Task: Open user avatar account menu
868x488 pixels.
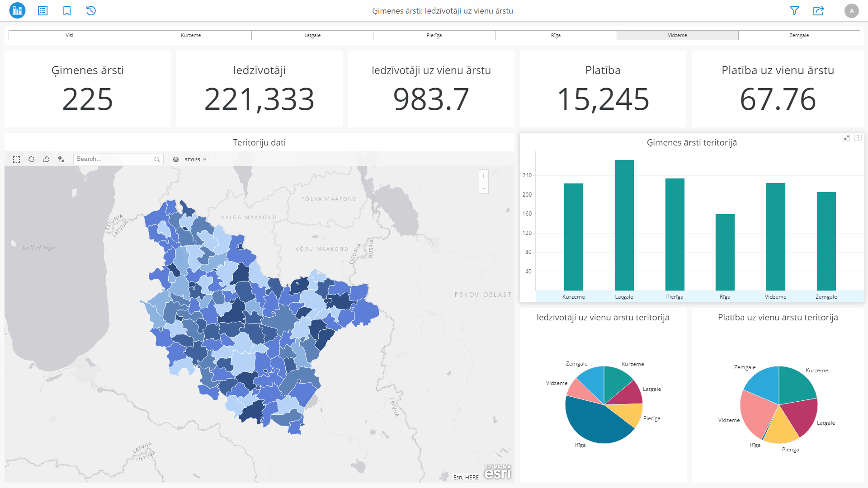Action: [x=851, y=11]
